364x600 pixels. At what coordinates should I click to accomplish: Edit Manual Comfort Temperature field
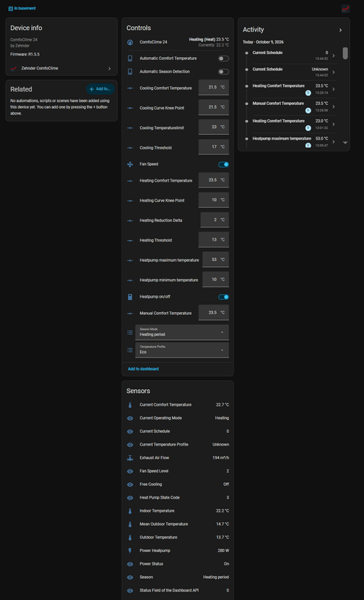click(214, 313)
